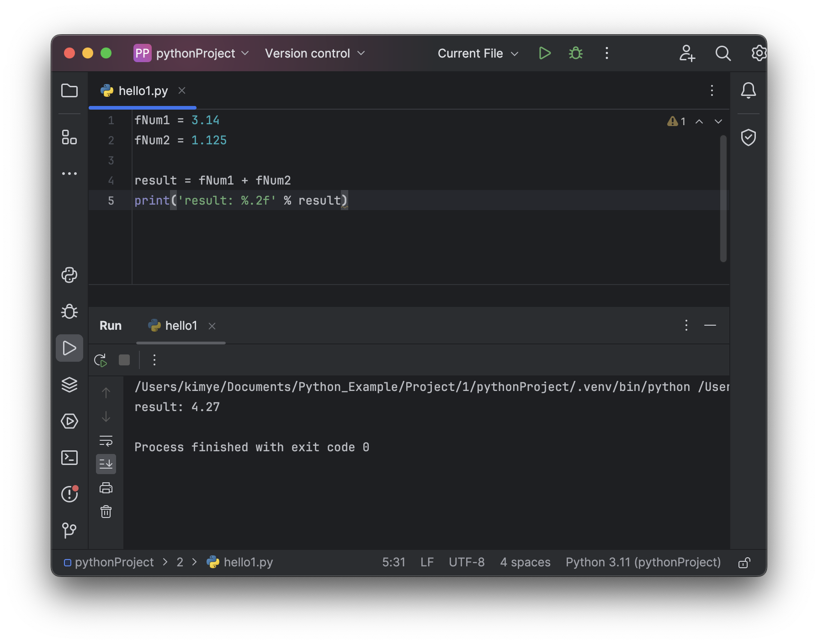Viewport: 818px width, 644px height.
Task: Click pythonProject in breadcrumb bar
Action: tap(109, 562)
